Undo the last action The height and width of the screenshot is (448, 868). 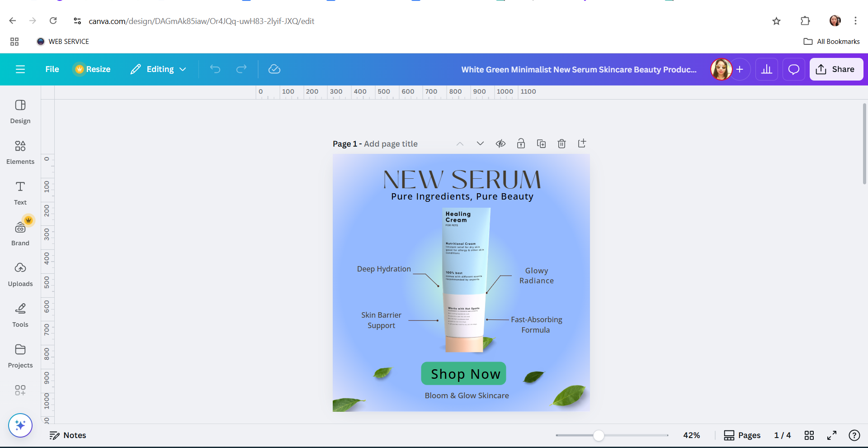(215, 69)
